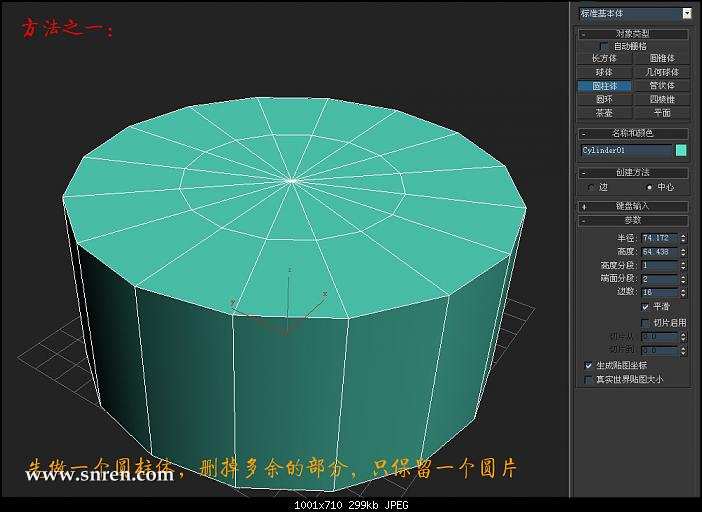702x512 pixels.
Task: Select the 圆锥体 primitive button
Action: [x=661, y=59]
